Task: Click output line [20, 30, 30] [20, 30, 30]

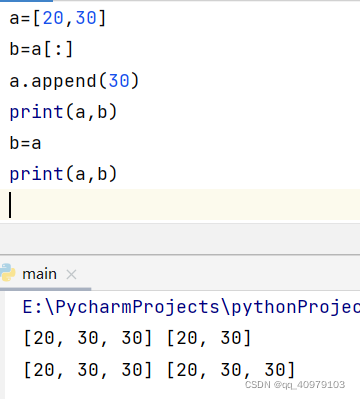Action: 159,370
